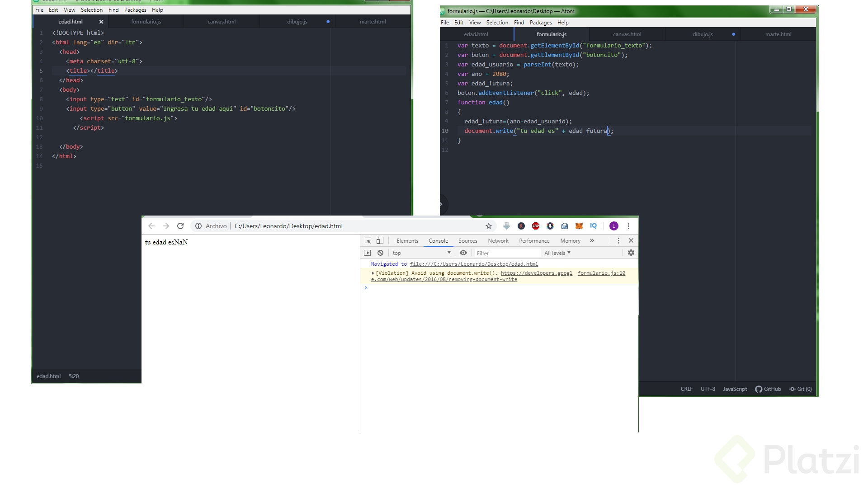This screenshot has width=868, height=488.
Task: Toggle the DevTools device toolbar
Action: click(x=380, y=241)
